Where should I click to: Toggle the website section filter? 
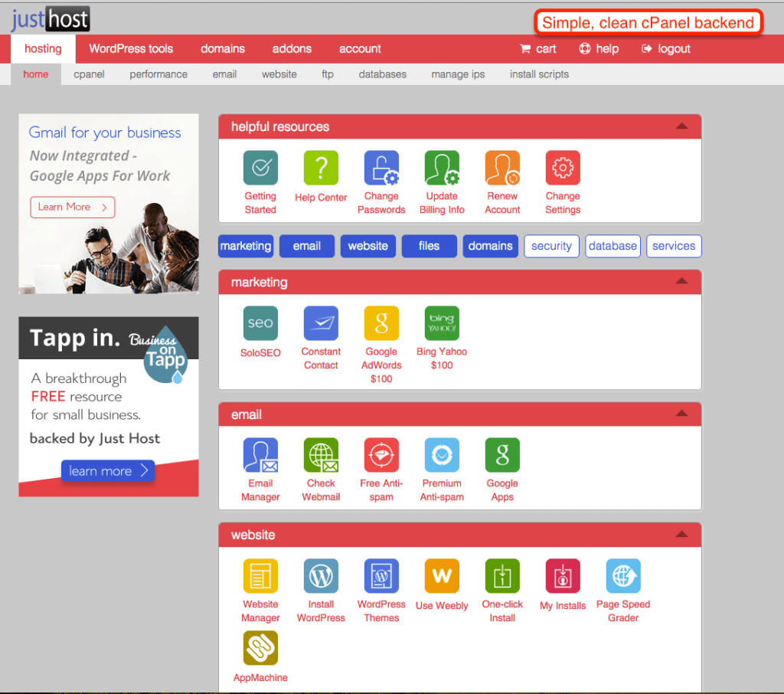pos(368,246)
